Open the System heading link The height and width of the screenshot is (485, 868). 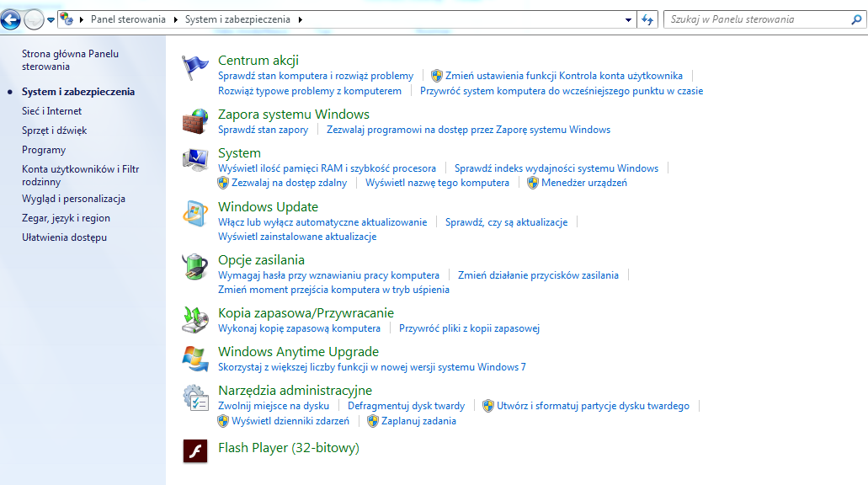click(239, 152)
